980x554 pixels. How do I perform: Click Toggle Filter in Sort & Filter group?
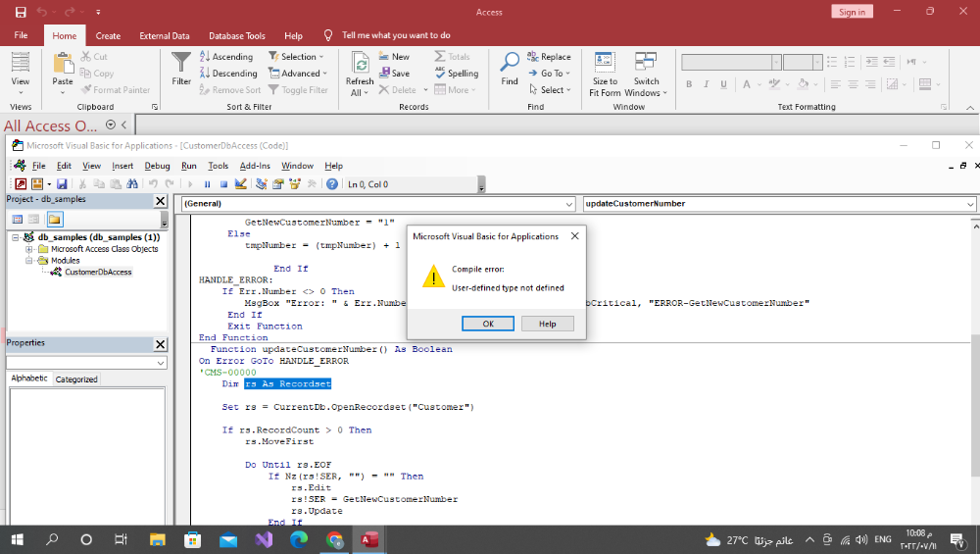[x=298, y=90]
